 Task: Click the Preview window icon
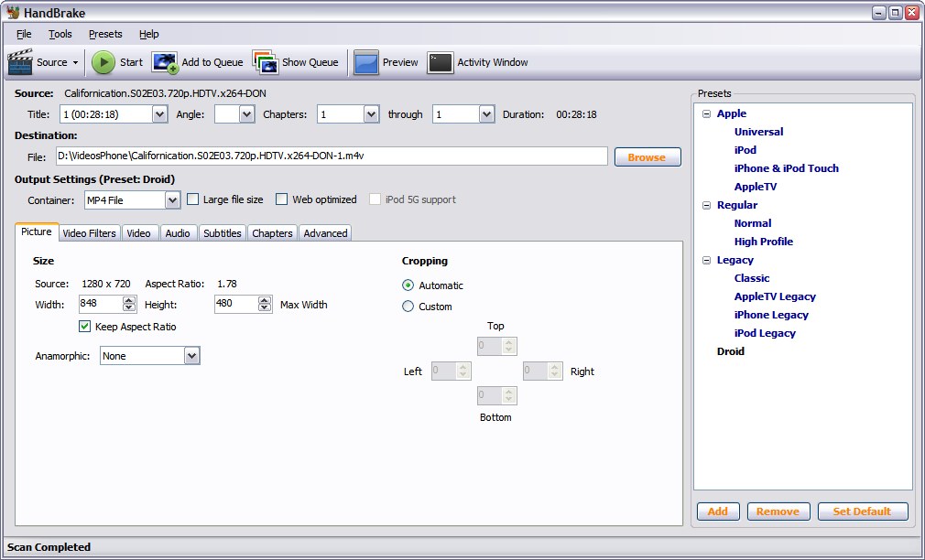point(365,62)
